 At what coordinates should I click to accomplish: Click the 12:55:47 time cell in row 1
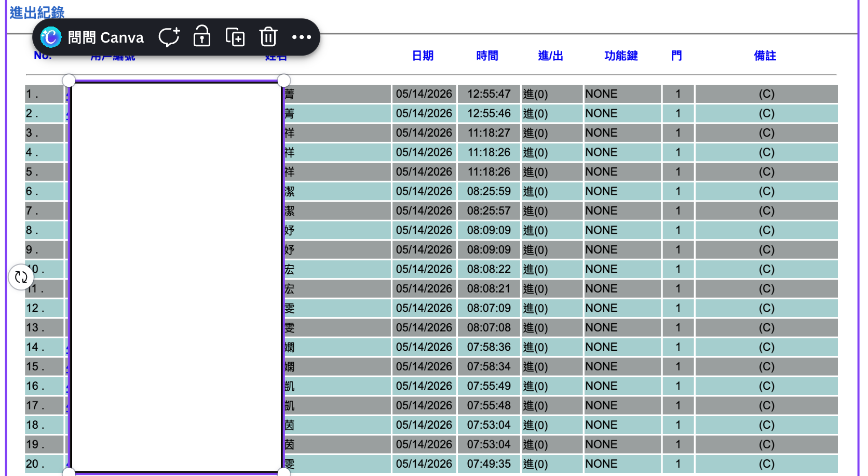pos(489,94)
